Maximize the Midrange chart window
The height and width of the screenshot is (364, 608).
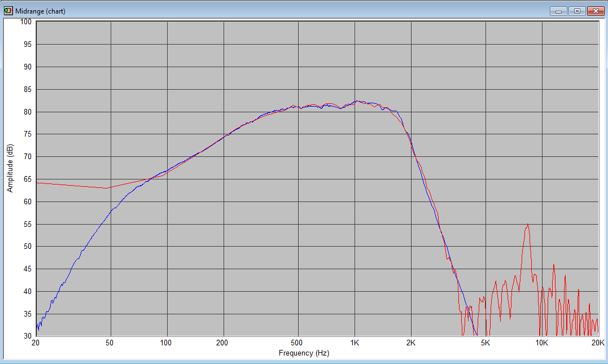pos(577,11)
